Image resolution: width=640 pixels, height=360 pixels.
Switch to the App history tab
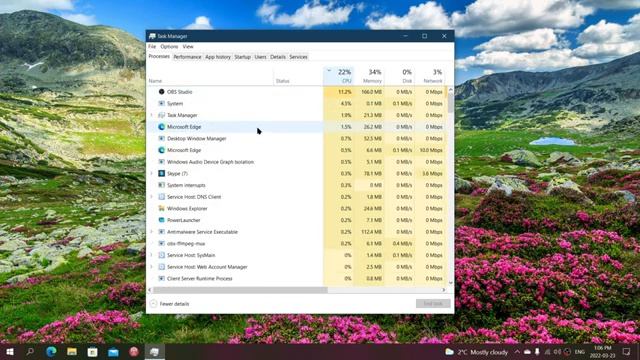218,57
